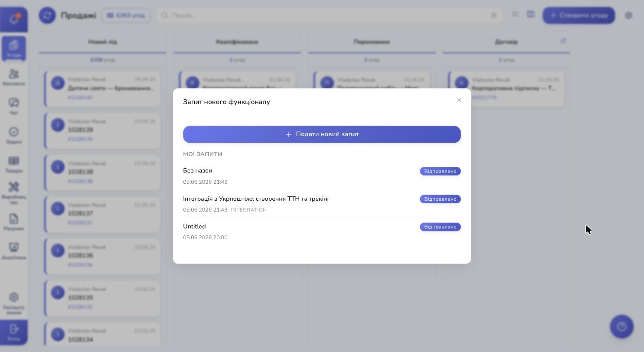Open the 'Інтеграція з Укрпоштою' request
The height and width of the screenshot is (352, 644).
322,204
